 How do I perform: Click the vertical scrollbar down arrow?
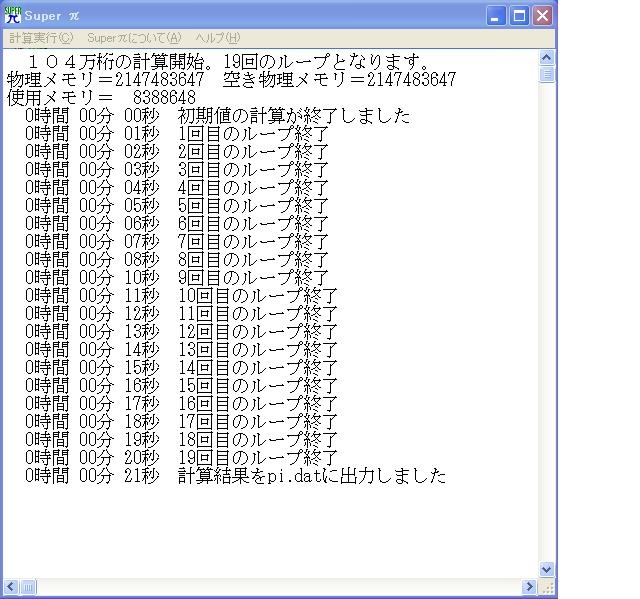click(547, 569)
